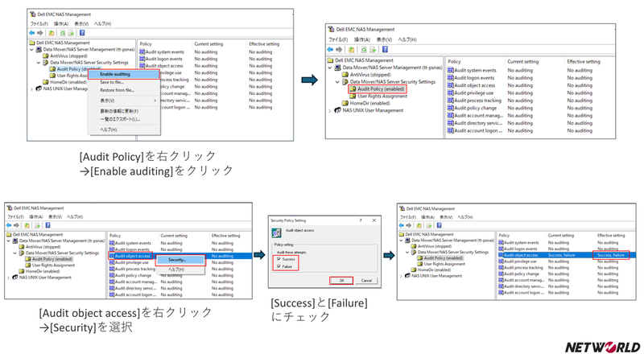Click NAS UNIX User Management icon in upper-right window
The image size is (644, 362).
pyautogui.click(x=337, y=110)
